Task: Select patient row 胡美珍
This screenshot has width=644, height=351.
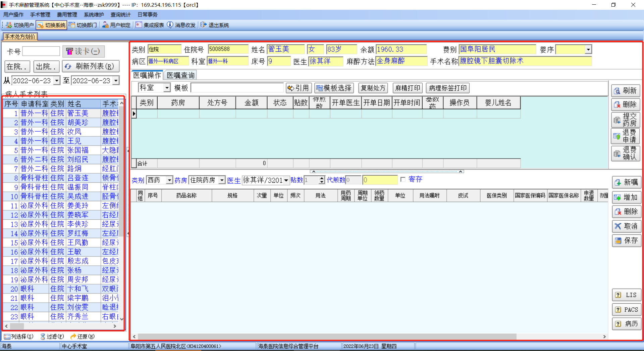Action: pyautogui.click(x=61, y=123)
